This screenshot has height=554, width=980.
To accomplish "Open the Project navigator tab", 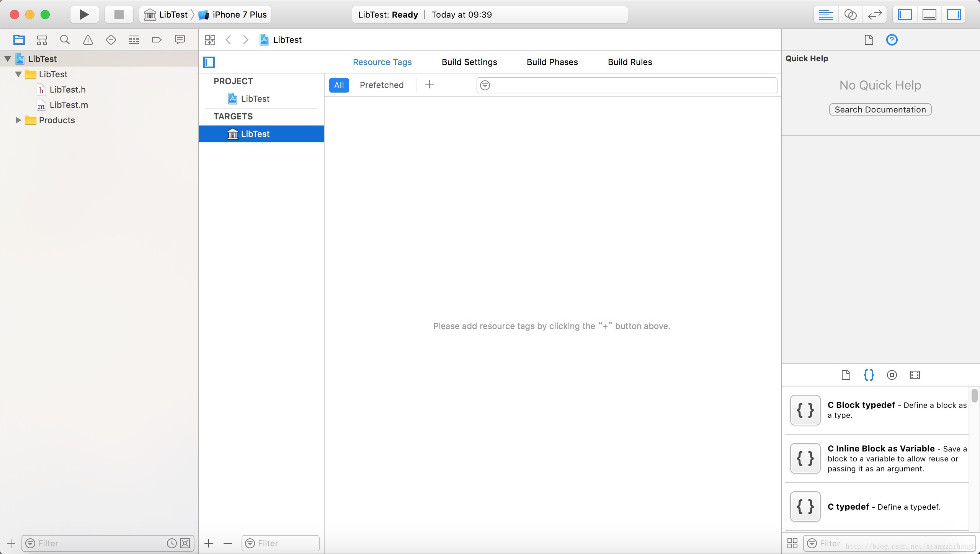I will click(x=19, y=40).
